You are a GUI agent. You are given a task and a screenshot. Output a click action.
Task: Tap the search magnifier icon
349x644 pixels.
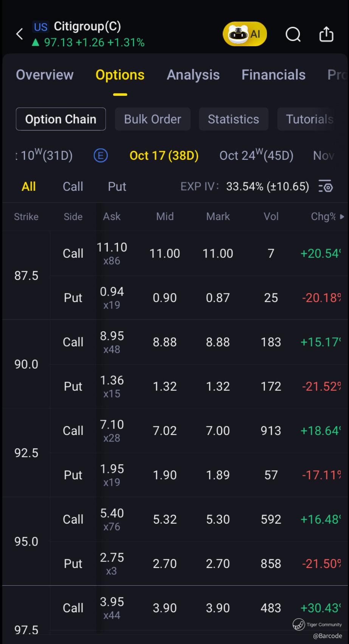point(293,34)
